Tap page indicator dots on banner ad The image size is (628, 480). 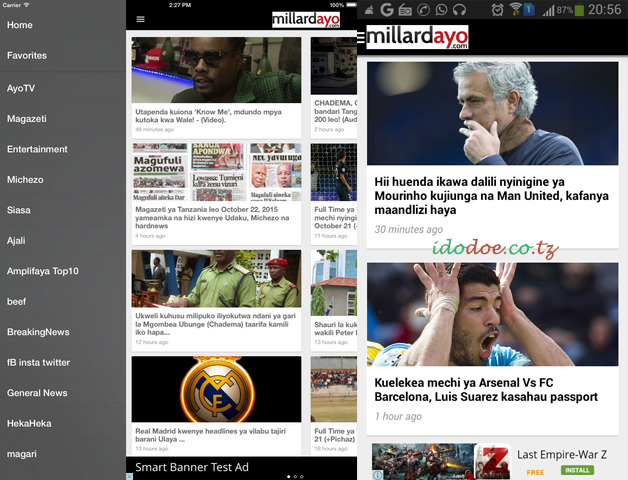tap(295, 476)
